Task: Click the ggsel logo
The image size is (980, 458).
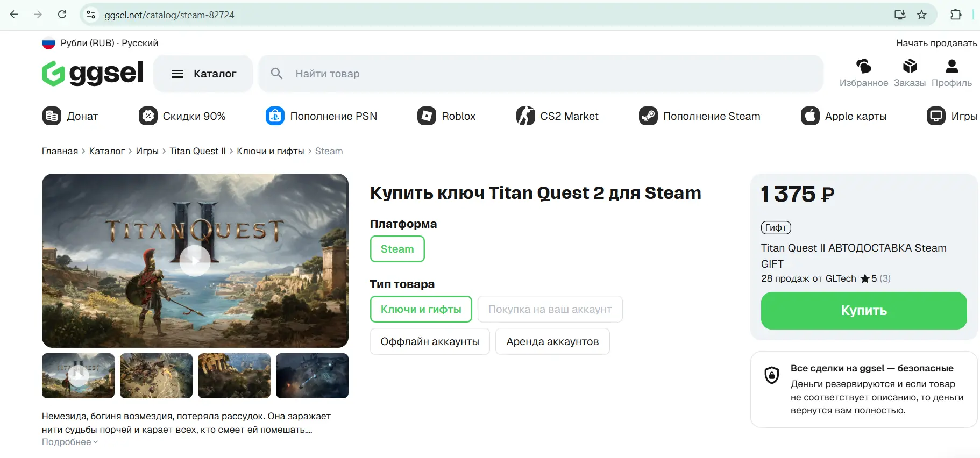Action: [93, 73]
